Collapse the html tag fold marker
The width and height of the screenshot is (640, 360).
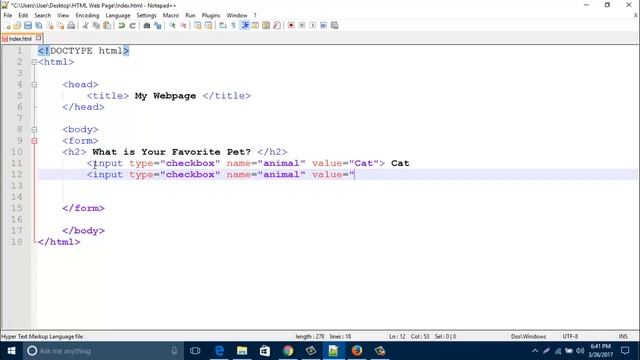pyautogui.click(x=34, y=62)
